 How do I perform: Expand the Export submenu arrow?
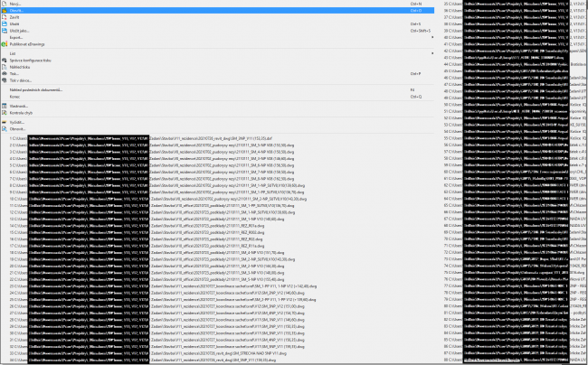coord(432,37)
